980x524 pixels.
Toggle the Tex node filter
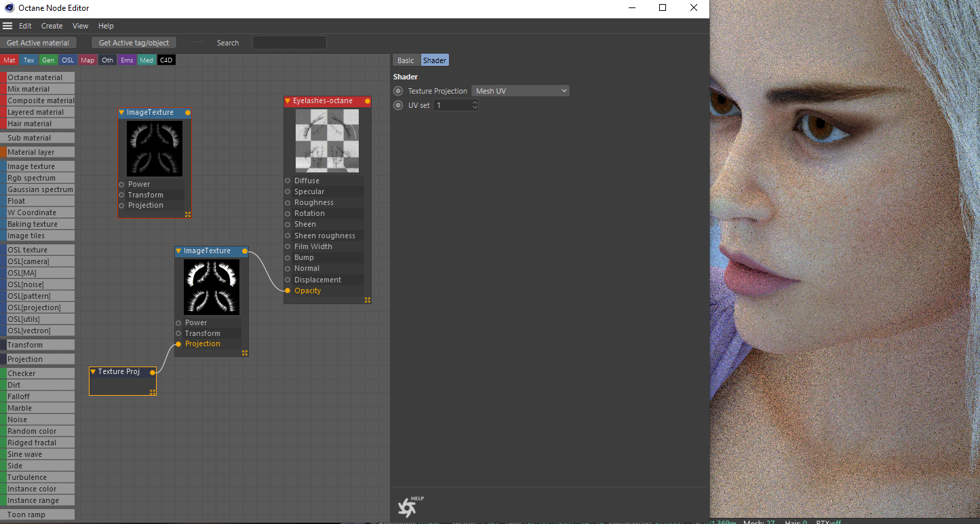(29, 60)
